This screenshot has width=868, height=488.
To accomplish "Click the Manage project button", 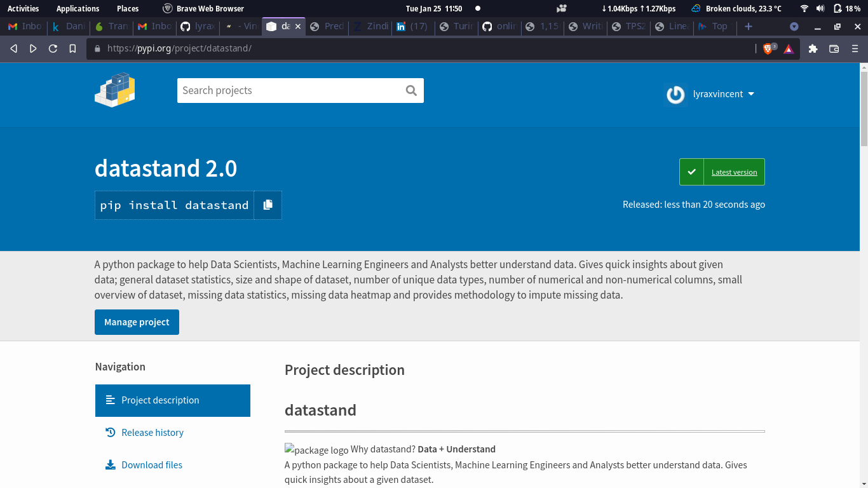I will point(137,322).
